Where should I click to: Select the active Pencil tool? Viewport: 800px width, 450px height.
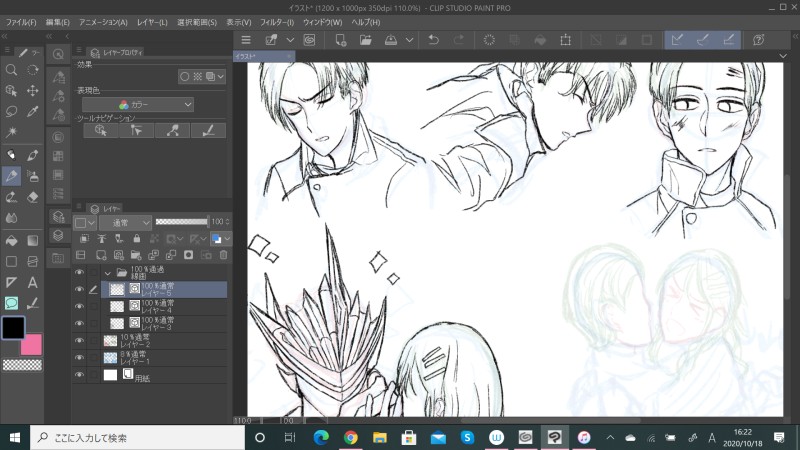click(x=11, y=176)
